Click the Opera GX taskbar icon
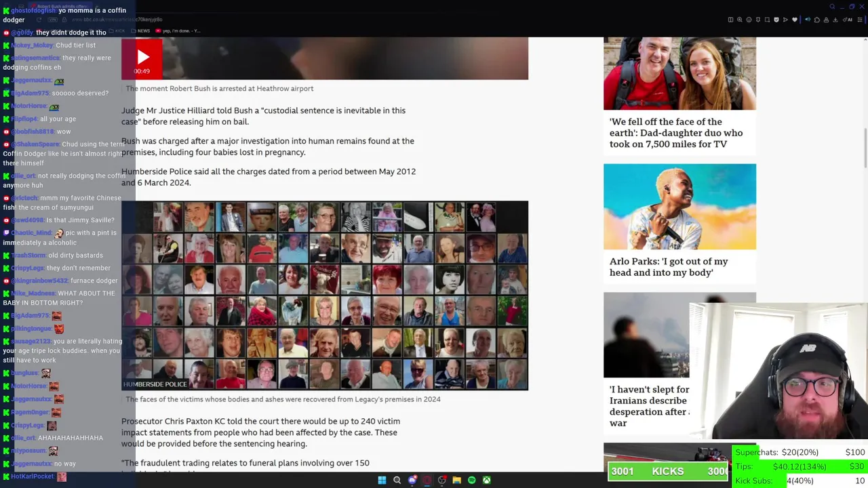Image resolution: width=868 pixels, height=488 pixels. [x=427, y=480]
